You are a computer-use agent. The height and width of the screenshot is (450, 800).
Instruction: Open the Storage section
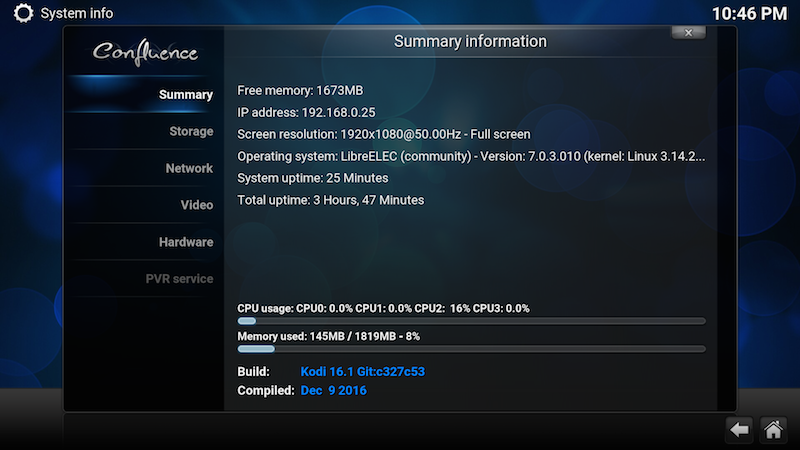pyautogui.click(x=190, y=131)
